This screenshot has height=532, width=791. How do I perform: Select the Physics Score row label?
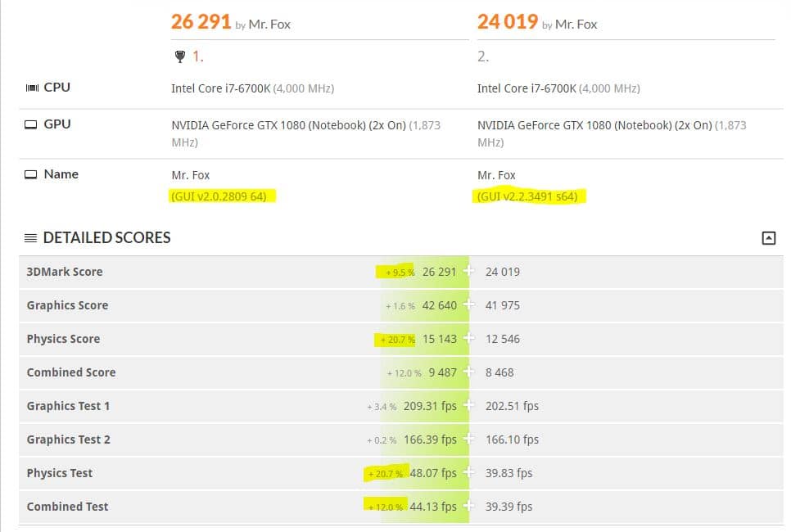(64, 339)
